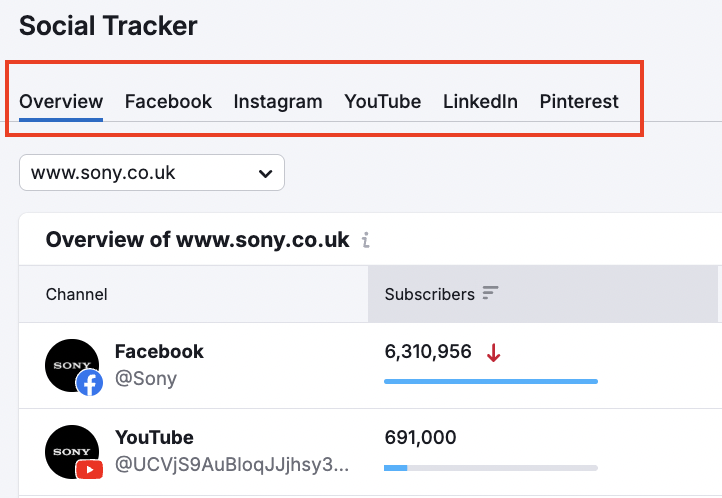Click the Facebook badge on Sony avatar
This screenshot has width=722, height=498.
[90, 382]
